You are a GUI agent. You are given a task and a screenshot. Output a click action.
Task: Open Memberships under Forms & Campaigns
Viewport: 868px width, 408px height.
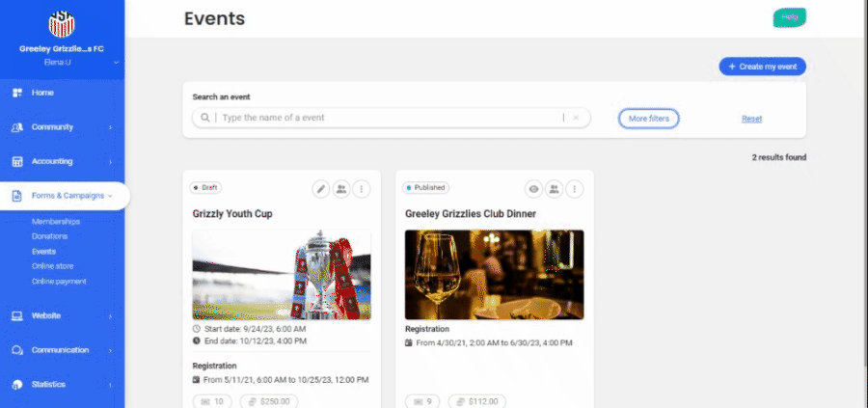coord(56,222)
